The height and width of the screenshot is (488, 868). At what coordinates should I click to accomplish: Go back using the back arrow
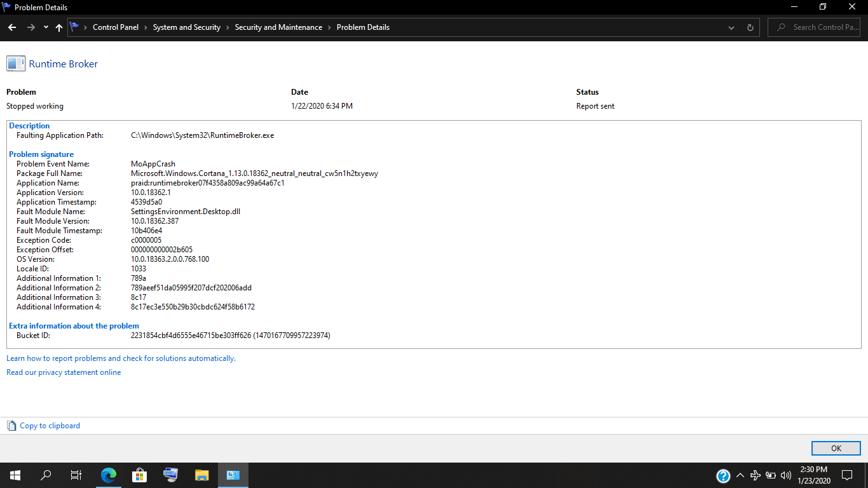coord(12,27)
